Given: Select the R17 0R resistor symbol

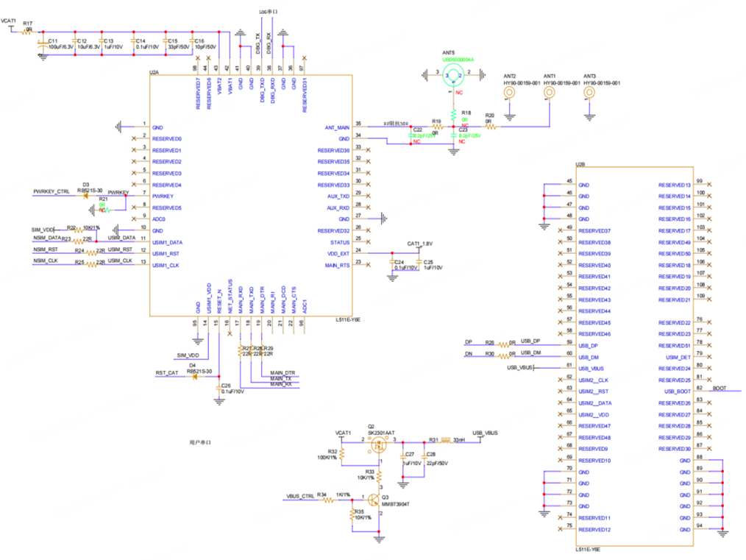Looking at the screenshot, I should pos(28,32).
